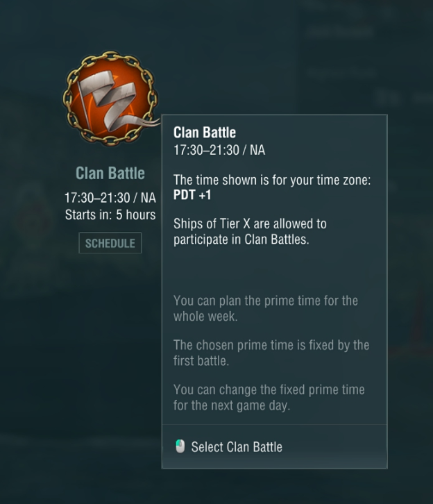Click 'participate in Clan Battles.' line
Viewport: 433px width, 504px height.
(241, 240)
